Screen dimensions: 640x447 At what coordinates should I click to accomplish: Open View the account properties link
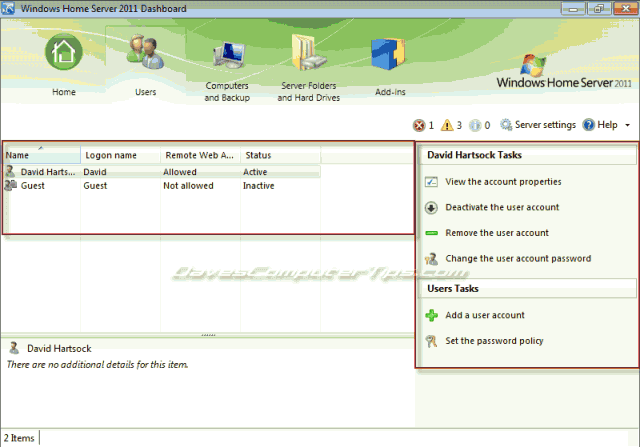[503, 182]
